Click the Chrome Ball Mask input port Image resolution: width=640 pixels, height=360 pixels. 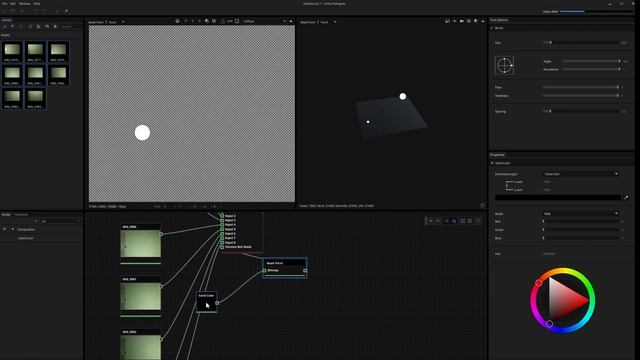coord(222,247)
